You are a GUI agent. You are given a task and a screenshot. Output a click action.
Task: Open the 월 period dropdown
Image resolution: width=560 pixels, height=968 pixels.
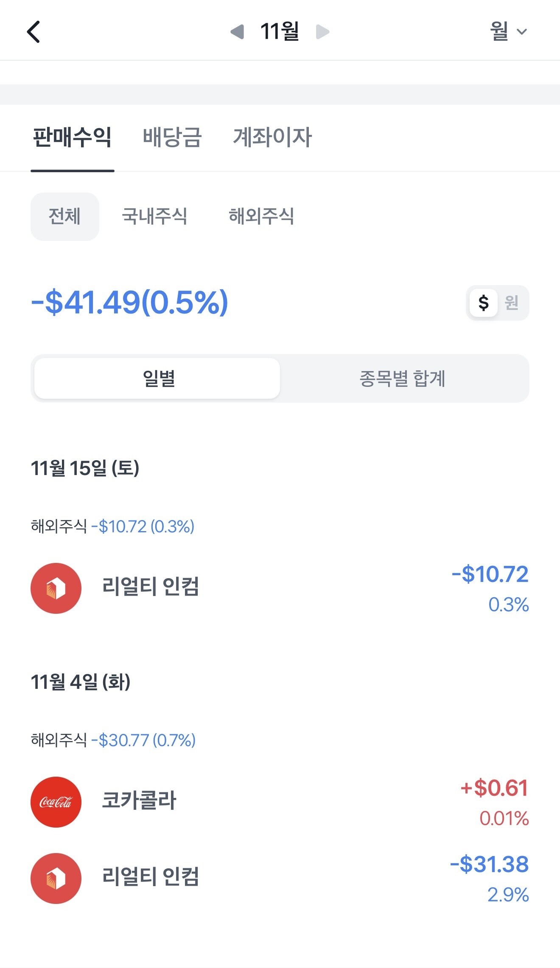pos(508,32)
